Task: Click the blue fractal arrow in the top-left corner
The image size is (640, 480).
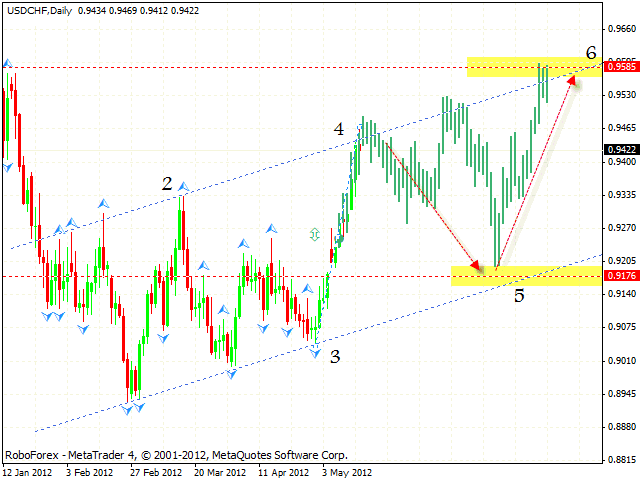Action: (8, 64)
